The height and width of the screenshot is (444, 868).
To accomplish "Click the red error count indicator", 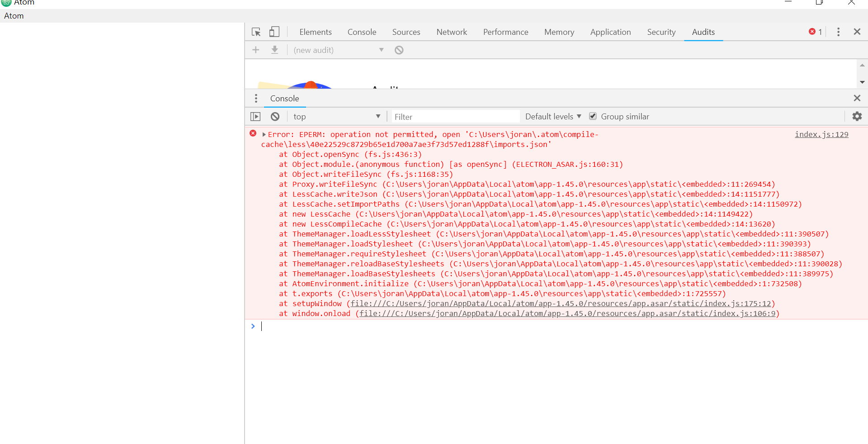I will coord(816,32).
